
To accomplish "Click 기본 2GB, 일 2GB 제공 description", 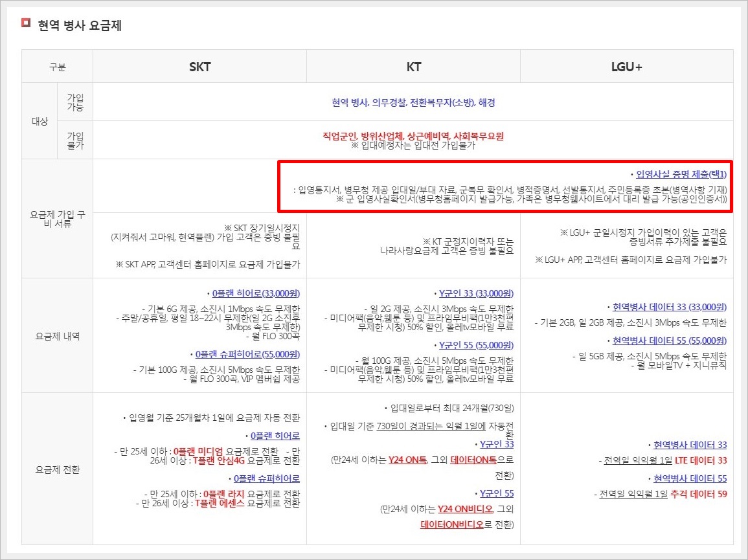I will pos(631,323).
